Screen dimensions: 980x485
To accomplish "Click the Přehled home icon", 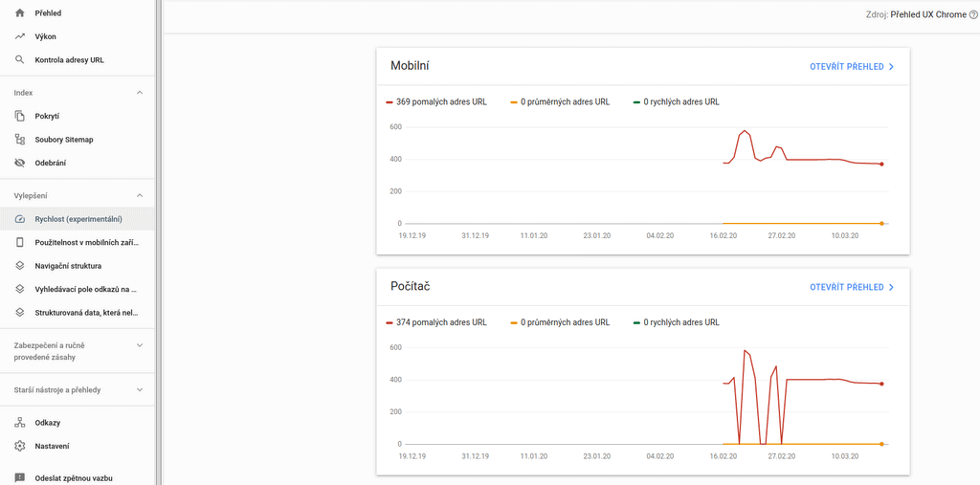I will (19, 12).
